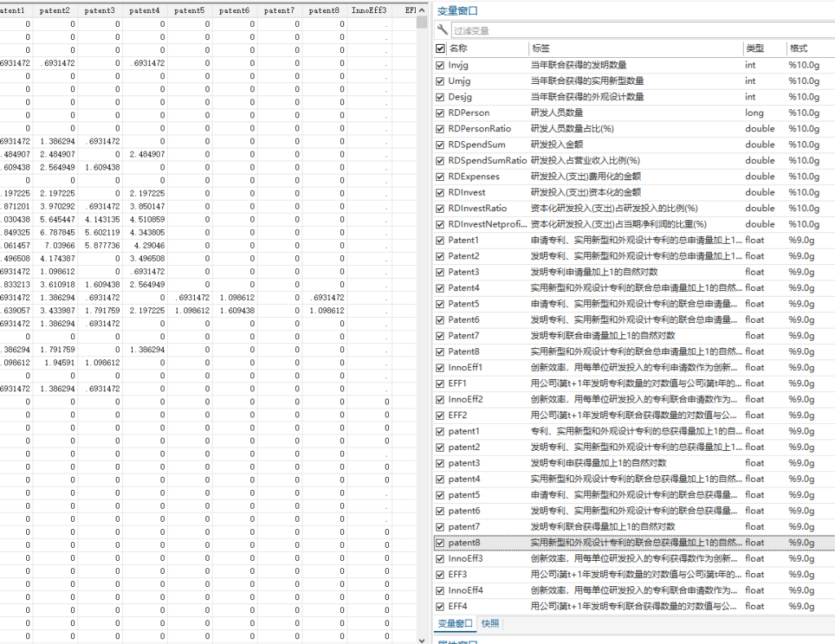835x644 pixels.
Task: Click the wrench icon beside the filter box
Action: (443, 30)
